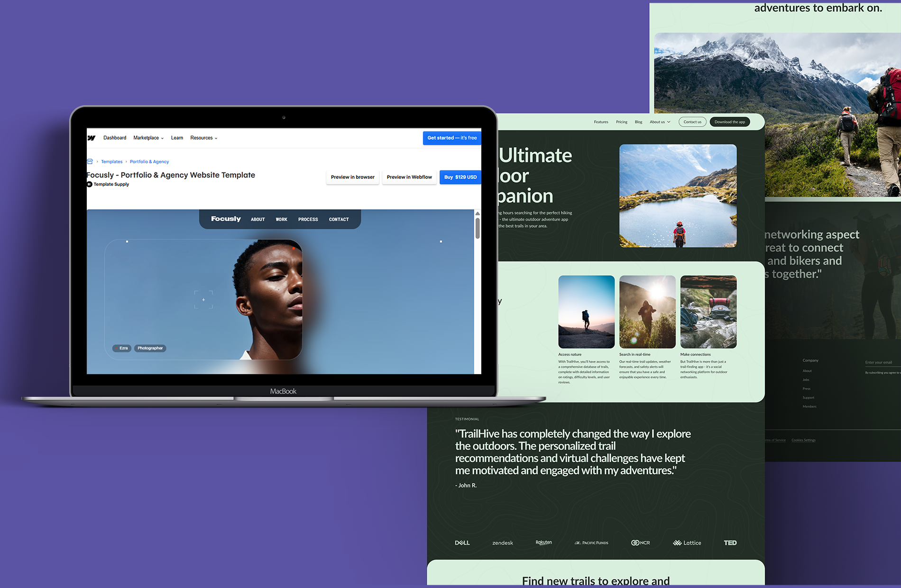Open the Resources dropdown menu
901x588 pixels.
pos(204,138)
